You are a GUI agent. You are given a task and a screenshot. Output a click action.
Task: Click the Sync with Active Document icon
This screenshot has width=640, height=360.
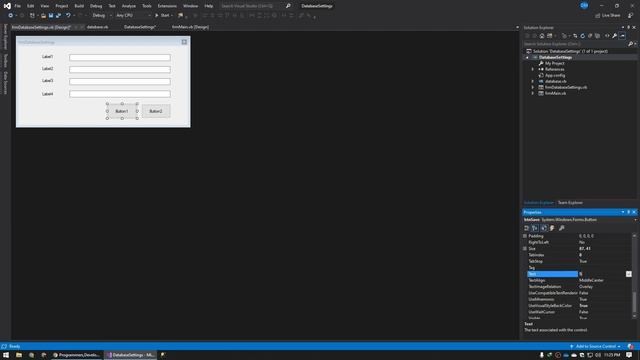[575, 36]
